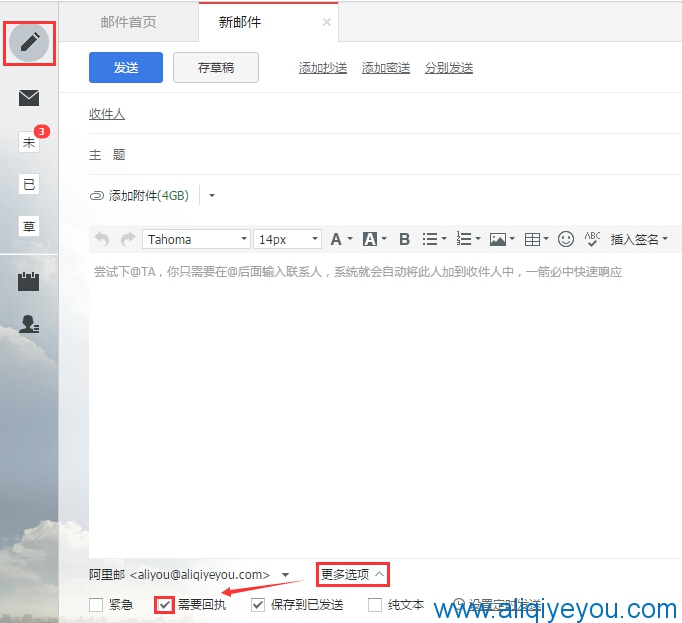The width and height of the screenshot is (682, 623).
Task: Open the inbox envelope icon
Action: point(29,98)
